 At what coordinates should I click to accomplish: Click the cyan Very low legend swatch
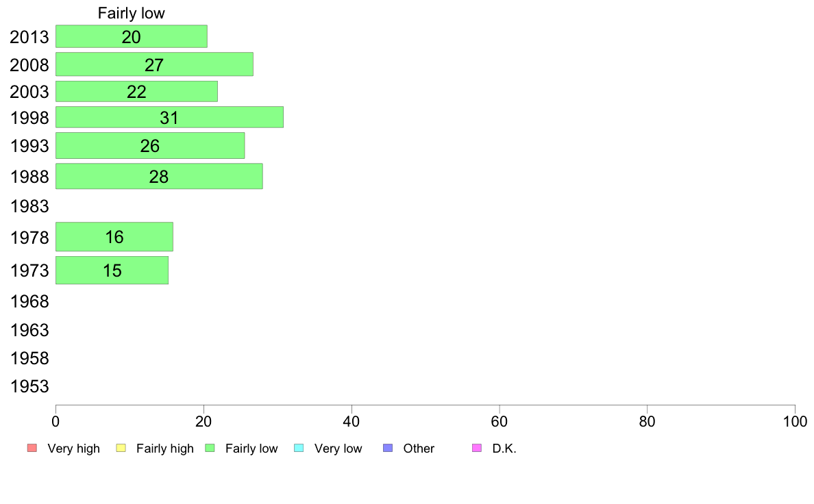(299, 448)
